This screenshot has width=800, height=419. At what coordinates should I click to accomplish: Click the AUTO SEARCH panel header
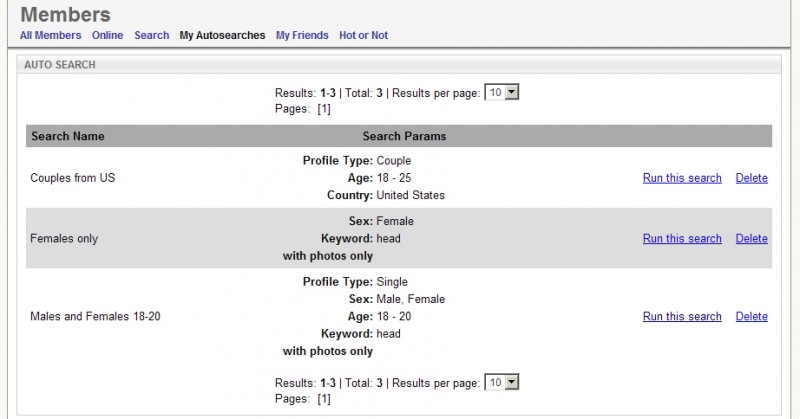[x=59, y=64]
